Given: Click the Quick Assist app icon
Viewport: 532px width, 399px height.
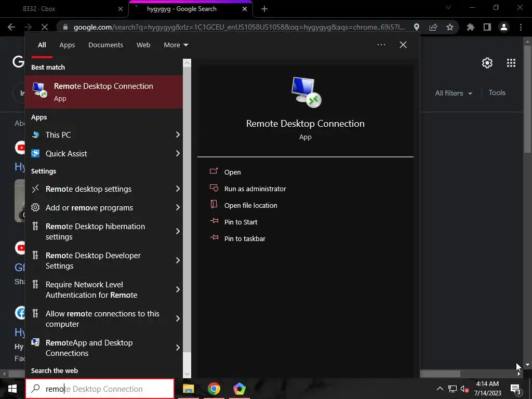Looking at the screenshot, I should point(35,153).
